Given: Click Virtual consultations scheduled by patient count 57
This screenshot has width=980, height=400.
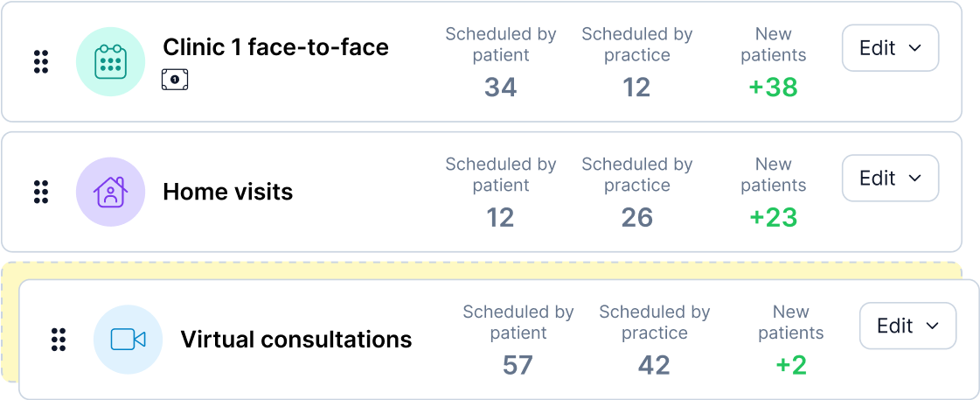Looking at the screenshot, I should pos(518,365).
